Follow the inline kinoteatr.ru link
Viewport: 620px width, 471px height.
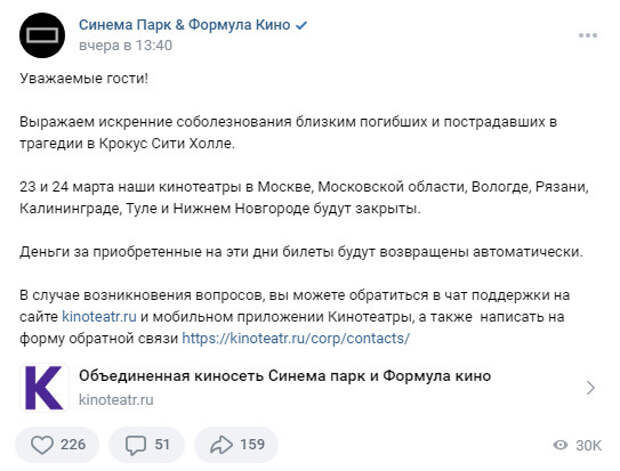point(99,317)
